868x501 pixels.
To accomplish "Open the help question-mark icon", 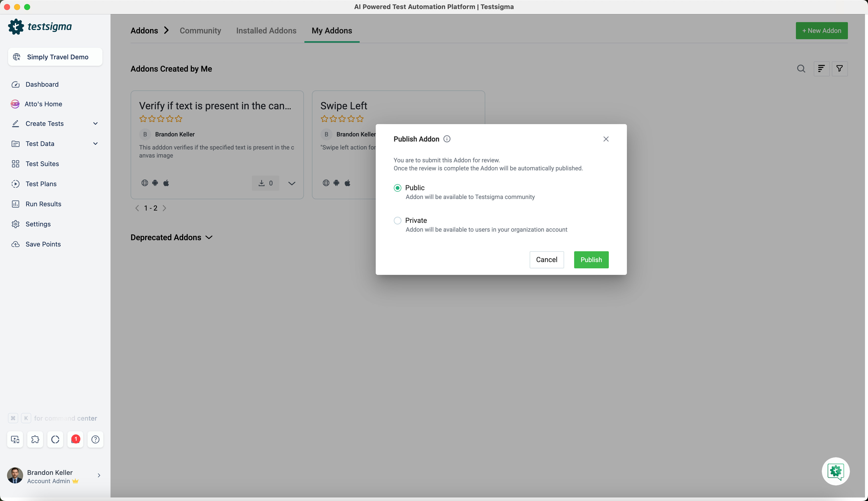I will 95,439.
